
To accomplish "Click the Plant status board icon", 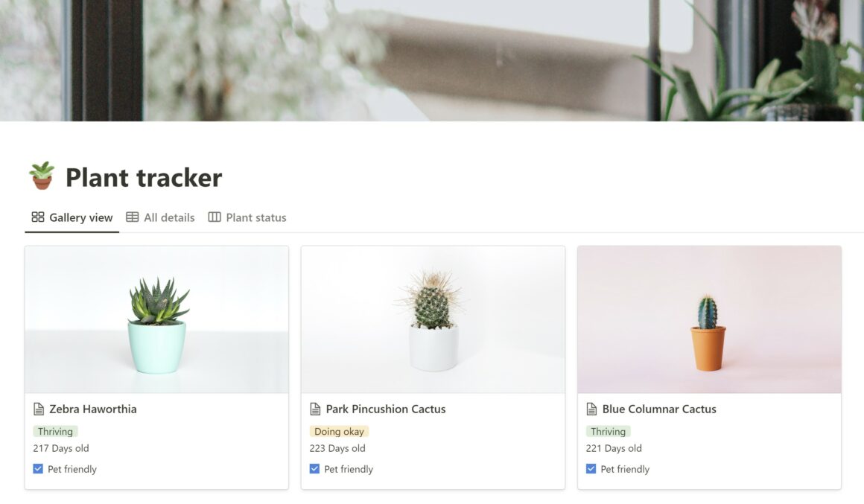I will coord(215,217).
